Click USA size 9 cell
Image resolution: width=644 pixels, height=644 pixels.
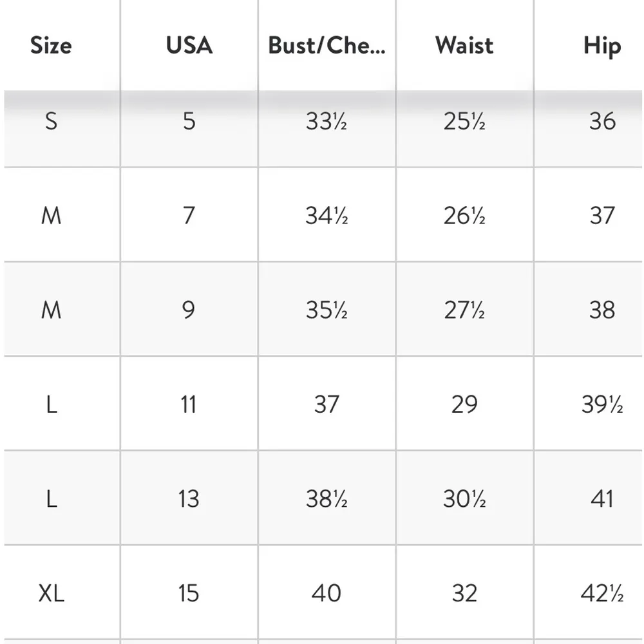[189, 310]
